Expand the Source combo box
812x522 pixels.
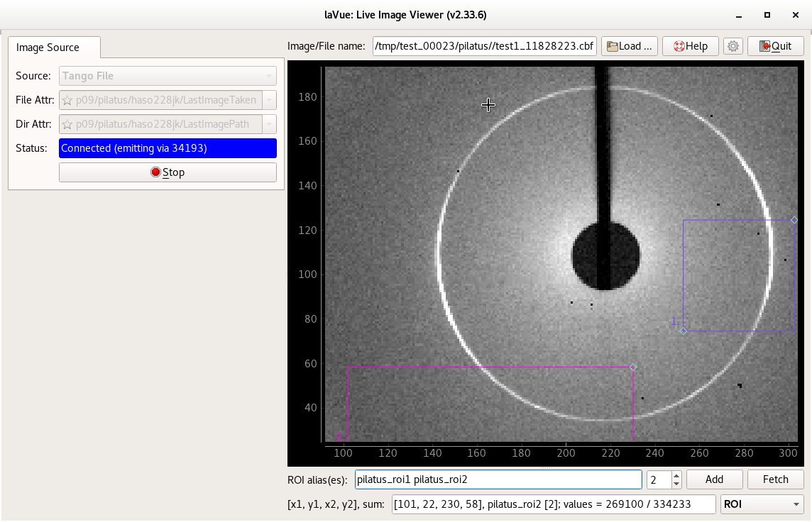[168, 76]
